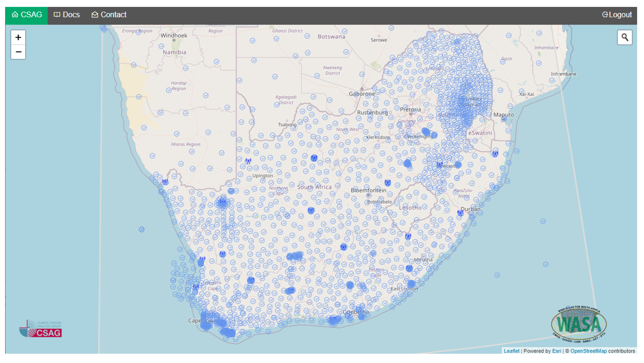Select lone offshore marker west of Western Cape
The image size is (644, 363).
[x=142, y=229]
